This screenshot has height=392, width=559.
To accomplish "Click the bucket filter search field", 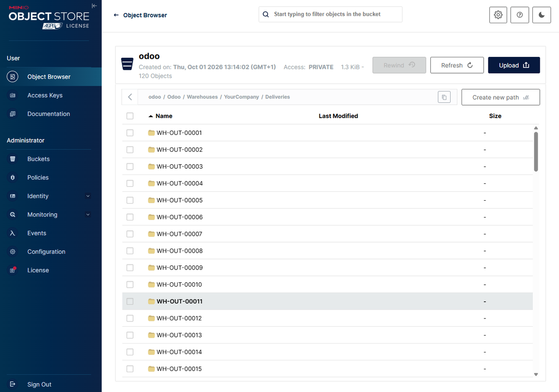I will tap(330, 14).
